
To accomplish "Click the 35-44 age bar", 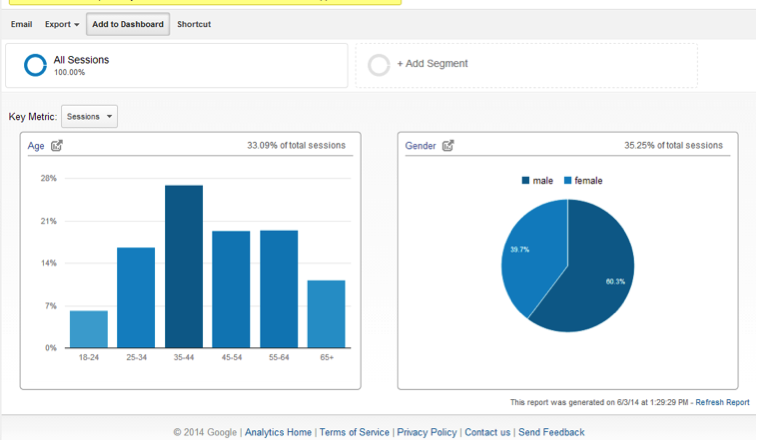I will [x=184, y=267].
